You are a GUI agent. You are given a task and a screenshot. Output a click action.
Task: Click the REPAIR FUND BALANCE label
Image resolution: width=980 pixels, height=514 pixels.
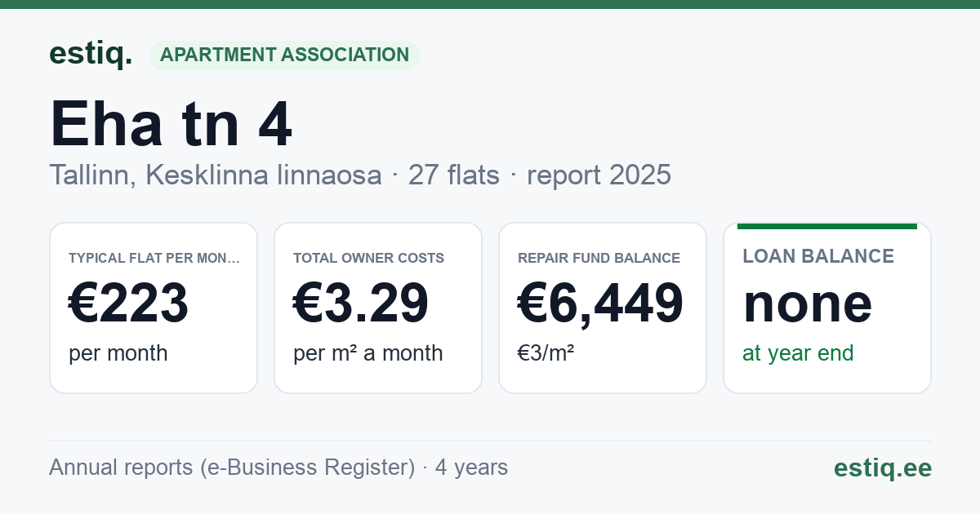(x=599, y=258)
